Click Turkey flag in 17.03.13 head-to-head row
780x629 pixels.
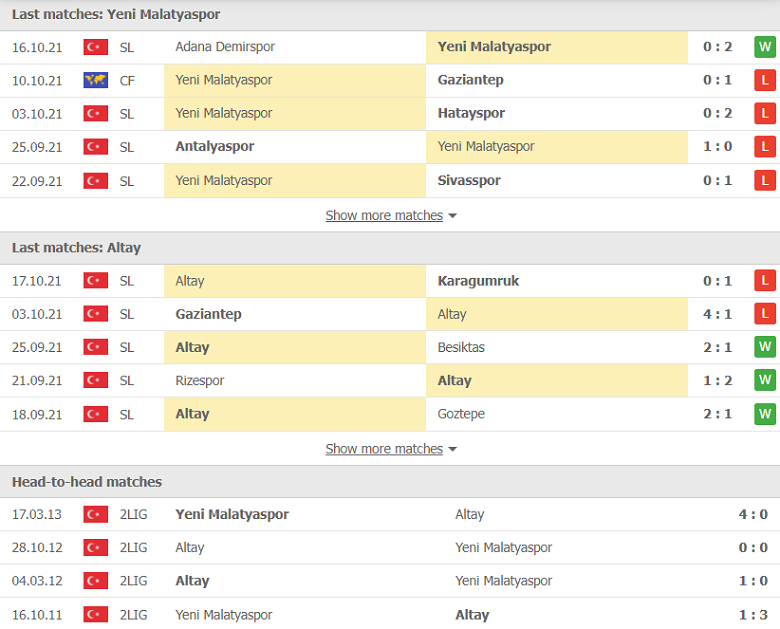coord(96,514)
